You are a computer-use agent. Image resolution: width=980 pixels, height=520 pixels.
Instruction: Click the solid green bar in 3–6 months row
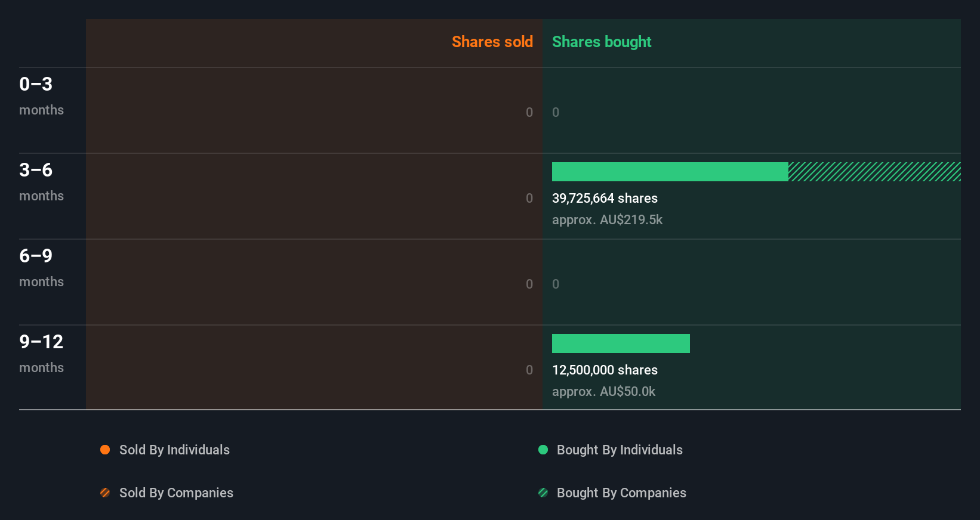670,172
